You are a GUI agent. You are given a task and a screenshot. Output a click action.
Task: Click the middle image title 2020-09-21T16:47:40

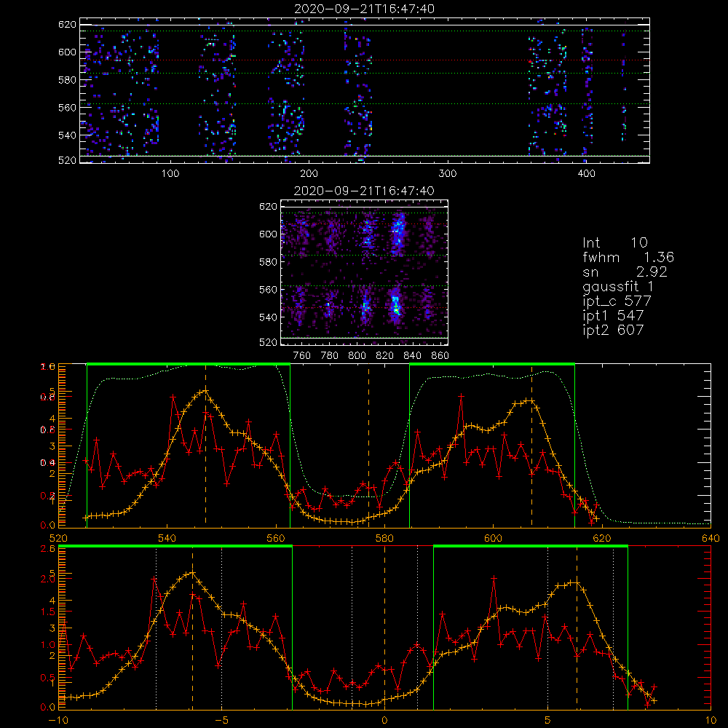[x=365, y=191]
